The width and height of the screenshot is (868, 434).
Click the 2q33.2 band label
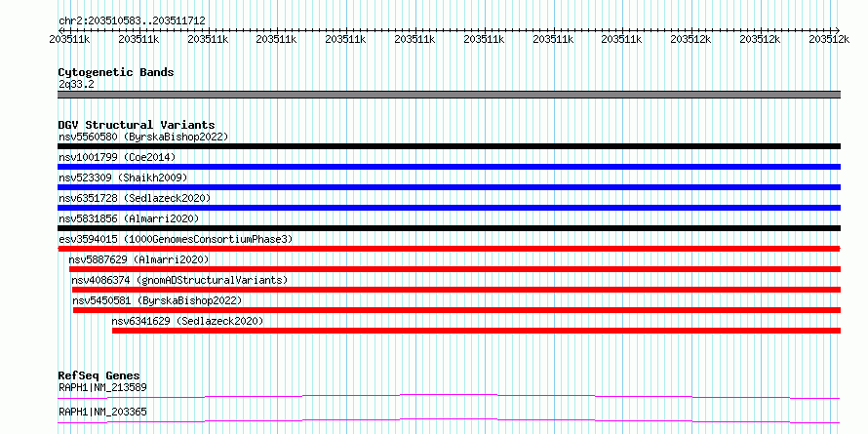[76, 84]
